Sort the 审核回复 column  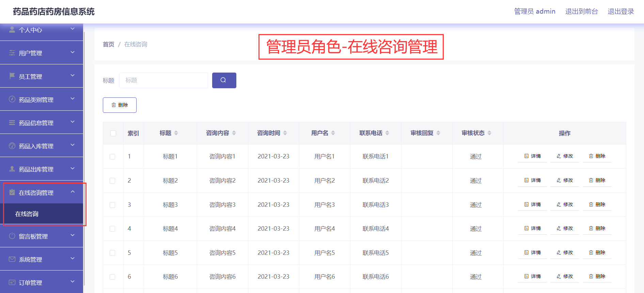click(438, 133)
